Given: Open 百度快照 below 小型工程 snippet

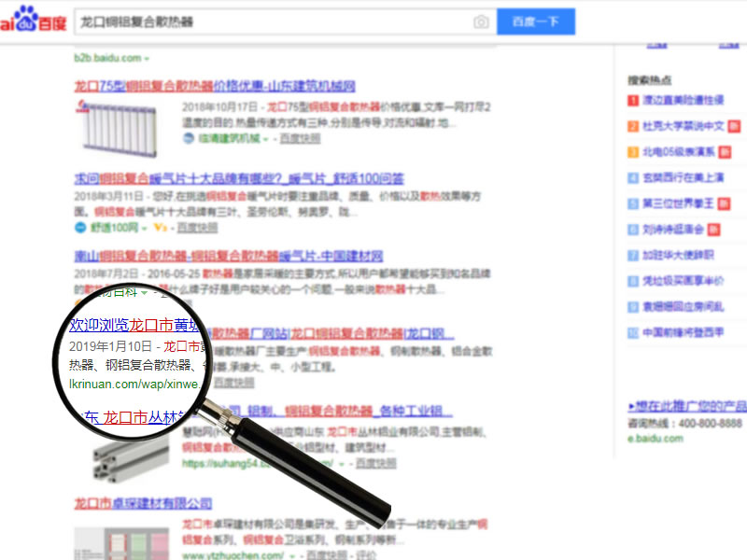Looking at the screenshot, I should click(x=233, y=383).
